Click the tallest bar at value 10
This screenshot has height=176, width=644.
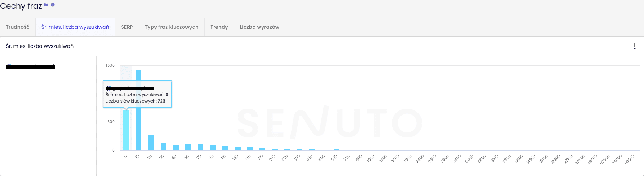pyautogui.click(x=139, y=110)
